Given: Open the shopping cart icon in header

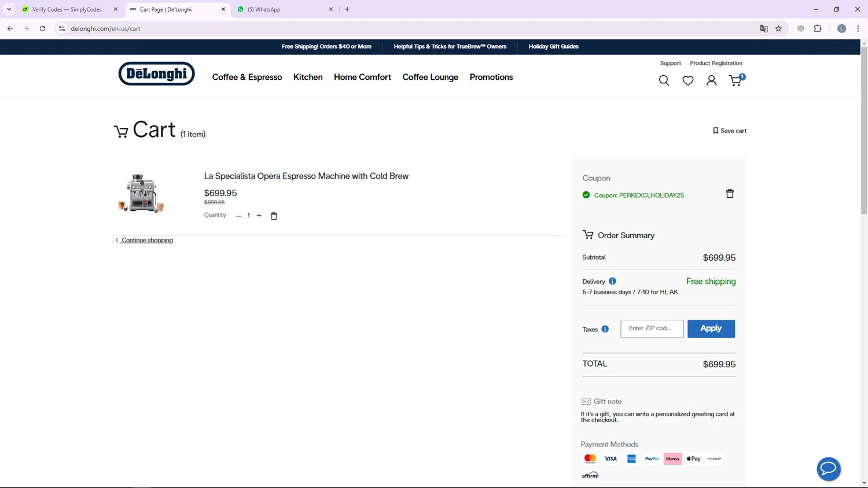Looking at the screenshot, I should (736, 80).
